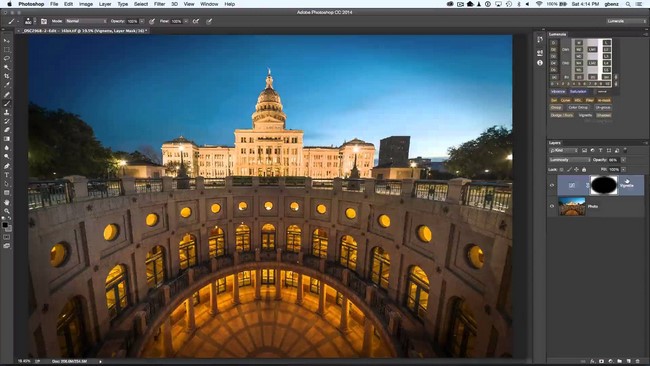The width and height of the screenshot is (650, 366).
Task: Open the Filter menu
Action: 160,4
